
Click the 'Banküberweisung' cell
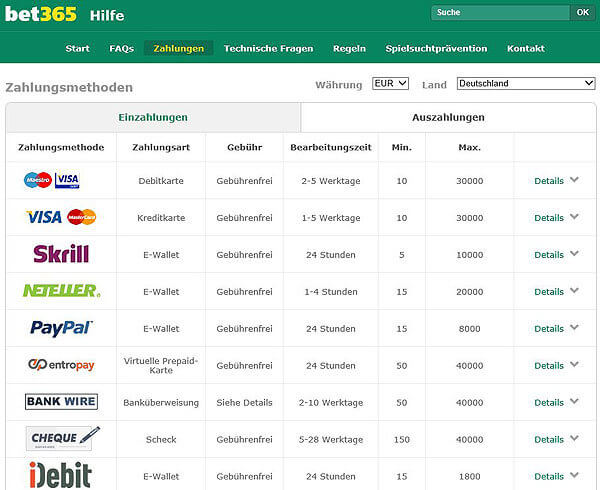click(161, 403)
